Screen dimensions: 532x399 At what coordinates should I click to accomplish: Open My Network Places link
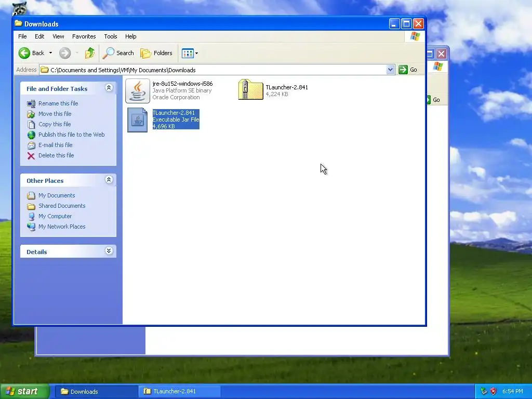tap(62, 227)
